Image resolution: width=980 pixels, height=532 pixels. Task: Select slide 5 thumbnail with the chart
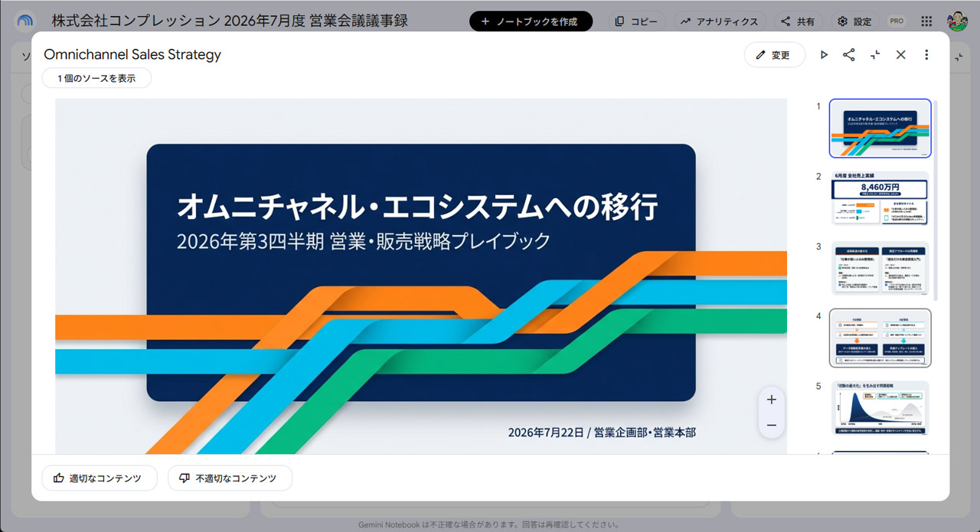tap(880, 408)
